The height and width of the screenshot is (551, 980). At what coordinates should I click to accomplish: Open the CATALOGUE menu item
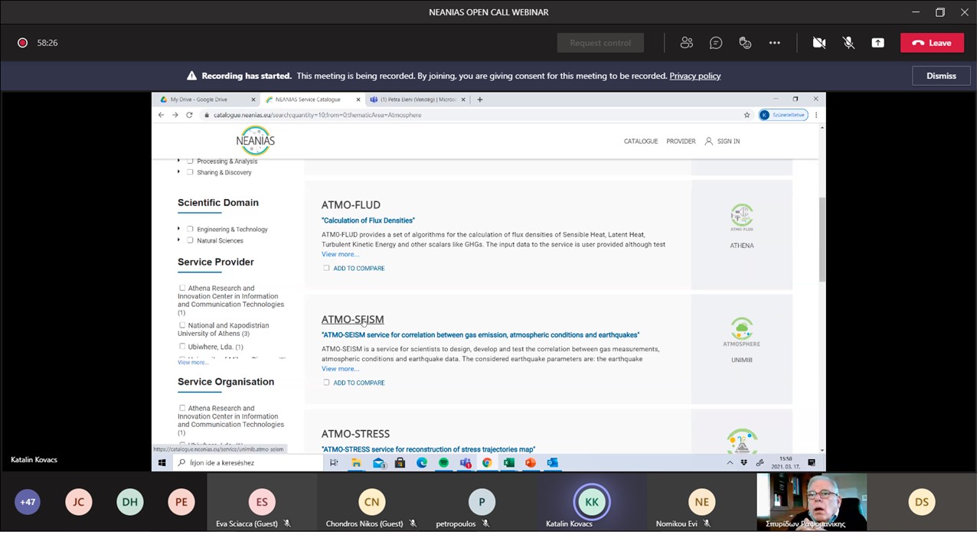click(641, 142)
